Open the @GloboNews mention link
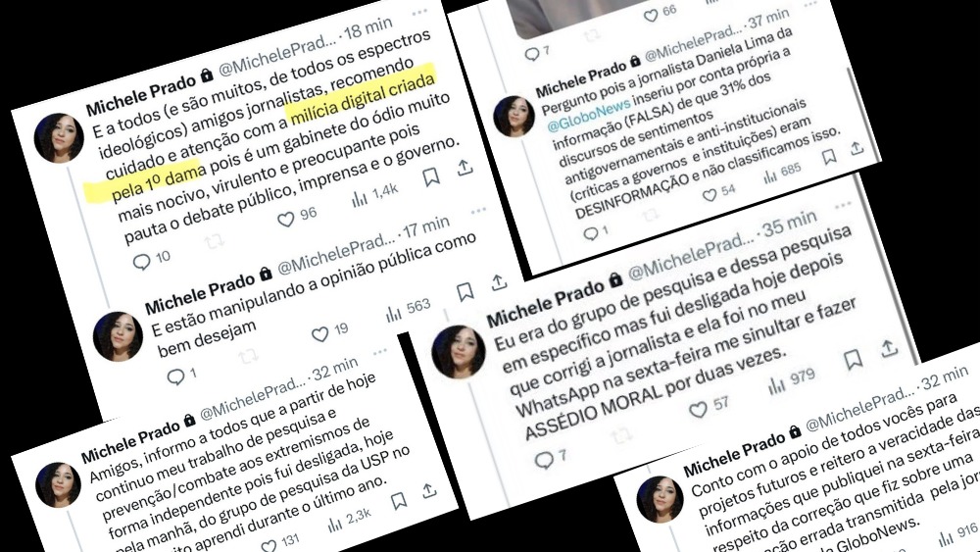 584,116
